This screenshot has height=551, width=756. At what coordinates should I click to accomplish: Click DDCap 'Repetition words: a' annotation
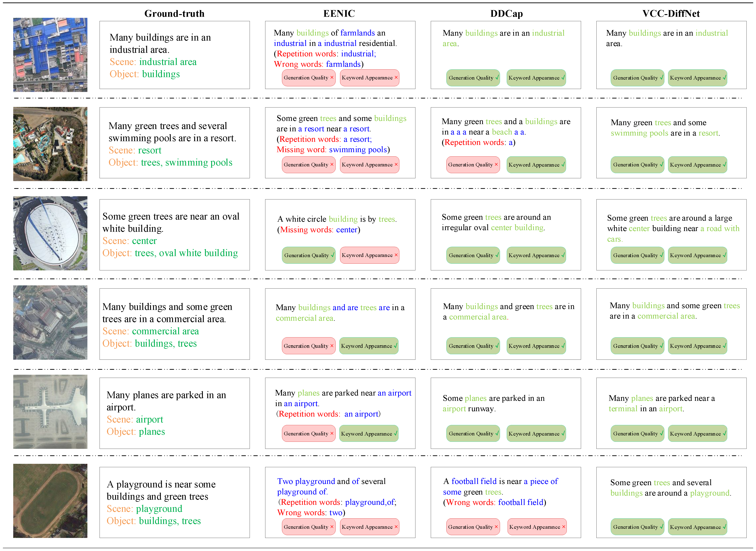click(478, 142)
